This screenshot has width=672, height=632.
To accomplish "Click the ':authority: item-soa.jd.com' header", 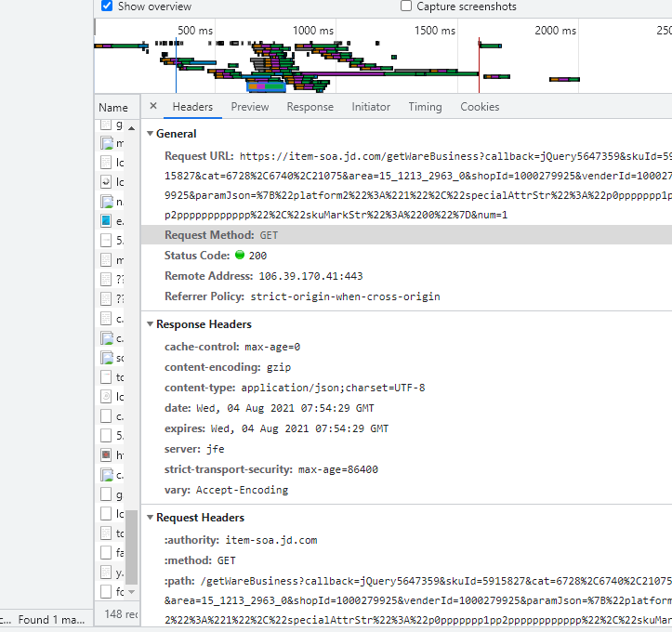I will click(241, 540).
